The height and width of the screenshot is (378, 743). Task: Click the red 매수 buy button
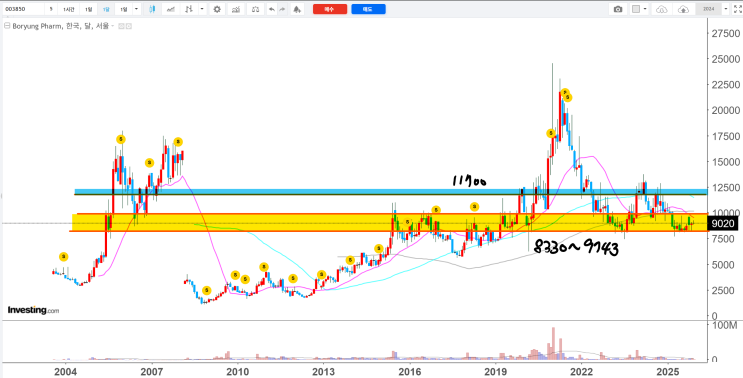click(330, 9)
